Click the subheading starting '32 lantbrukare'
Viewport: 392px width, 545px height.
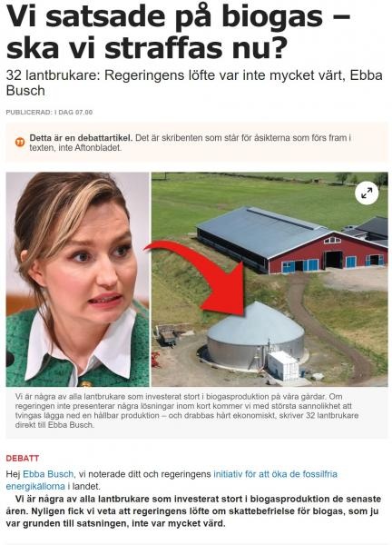pyautogui.click(x=194, y=83)
